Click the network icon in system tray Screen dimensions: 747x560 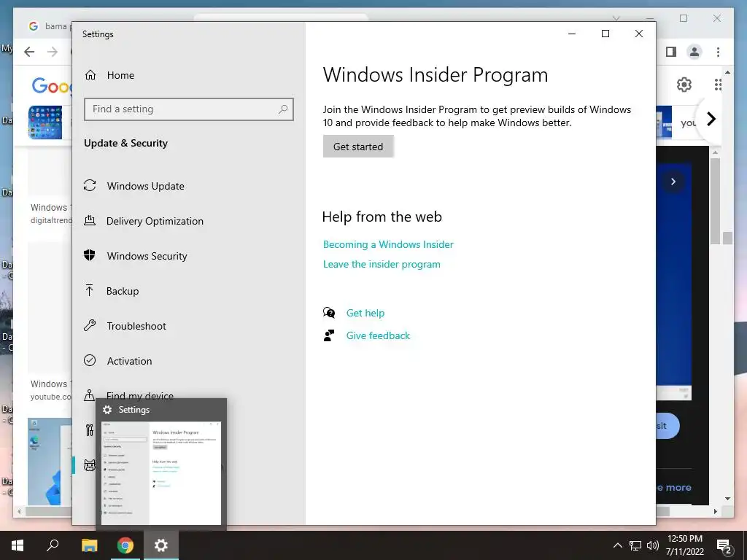point(635,545)
